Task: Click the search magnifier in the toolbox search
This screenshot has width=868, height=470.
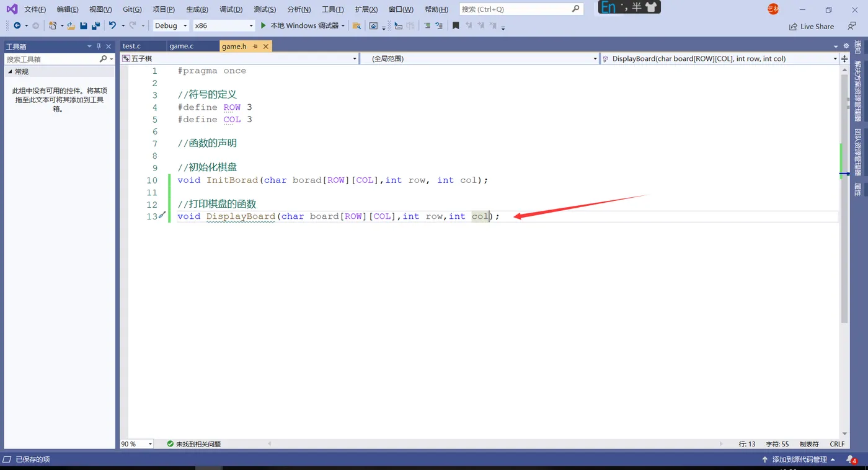Action: pyautogui.click(x=103, y=59)
